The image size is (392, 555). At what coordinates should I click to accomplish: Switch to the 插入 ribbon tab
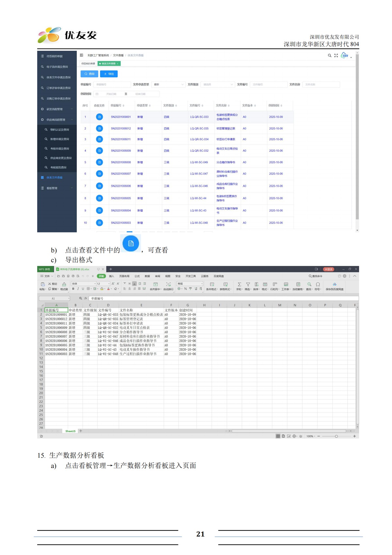coord(111,276)
